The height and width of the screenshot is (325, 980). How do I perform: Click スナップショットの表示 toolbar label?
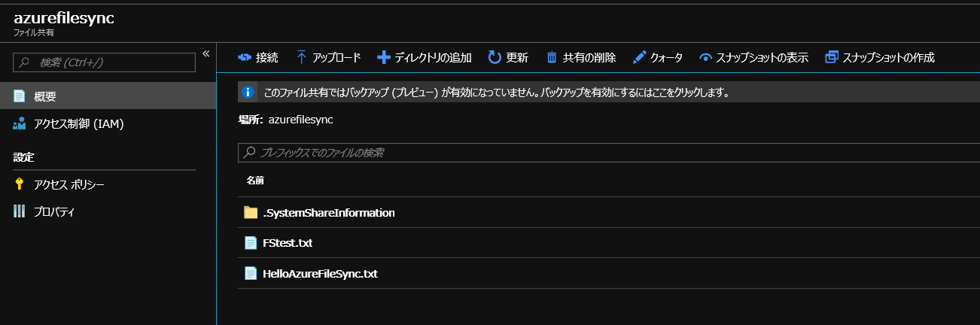point(762,57)
